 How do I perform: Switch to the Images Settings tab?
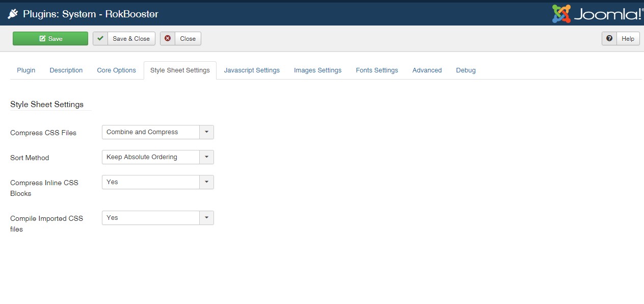pyautogui.click(x=318, y=70)
